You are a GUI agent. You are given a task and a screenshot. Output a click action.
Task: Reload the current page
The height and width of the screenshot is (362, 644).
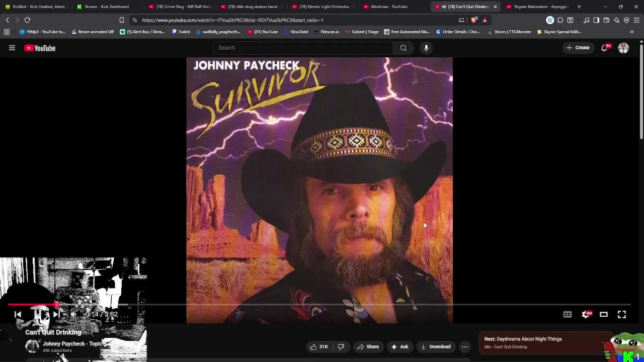click(x=27, y=20)
